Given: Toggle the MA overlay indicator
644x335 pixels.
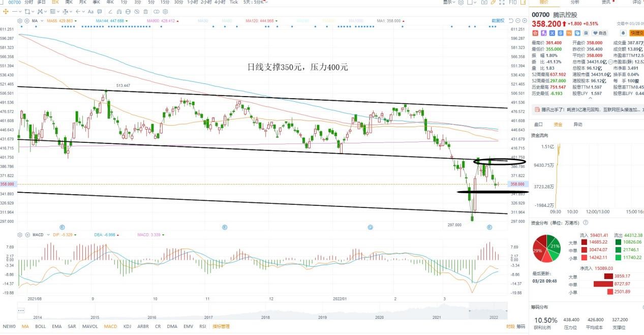Looking at the screenshot, I should pos(25,326).
